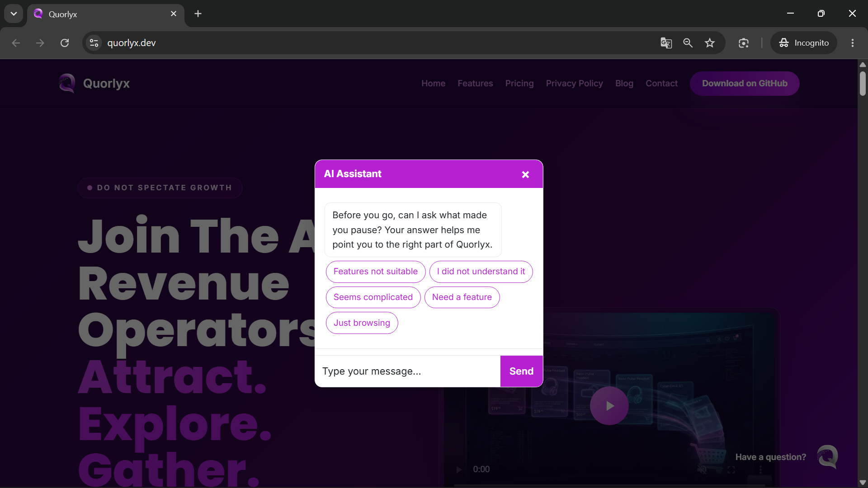Image resolution: width=868 pixels, height=488 pixels.
Task: Open the Google Lens search icon
Action: pos(744,43)
